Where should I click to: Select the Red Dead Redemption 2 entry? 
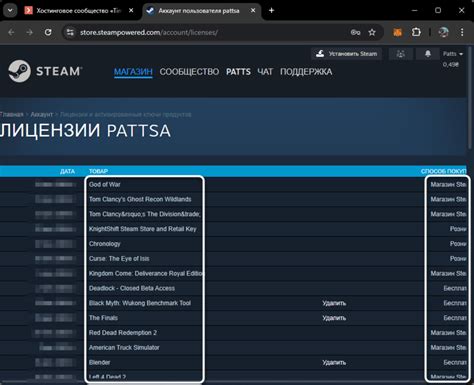click(123, 333)
